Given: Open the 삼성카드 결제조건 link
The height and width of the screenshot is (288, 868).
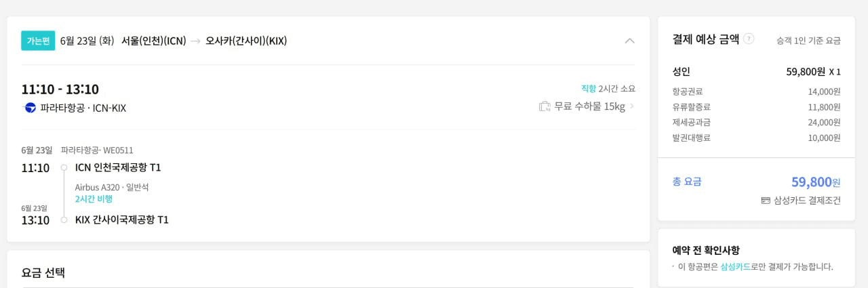Looking at the screenshot, I should (807, 201).
